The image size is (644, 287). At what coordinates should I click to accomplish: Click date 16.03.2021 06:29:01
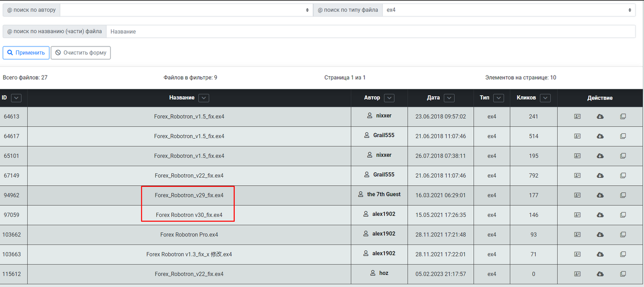tap(440, 196)
